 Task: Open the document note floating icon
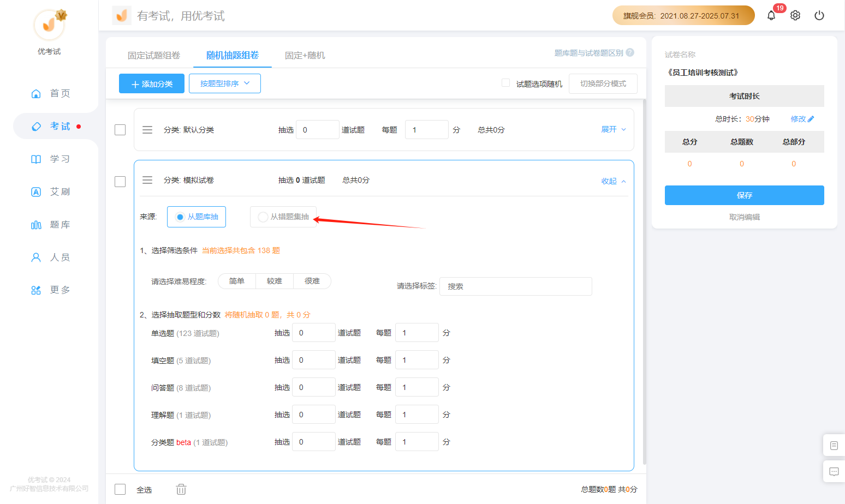(x=834, y=446)
